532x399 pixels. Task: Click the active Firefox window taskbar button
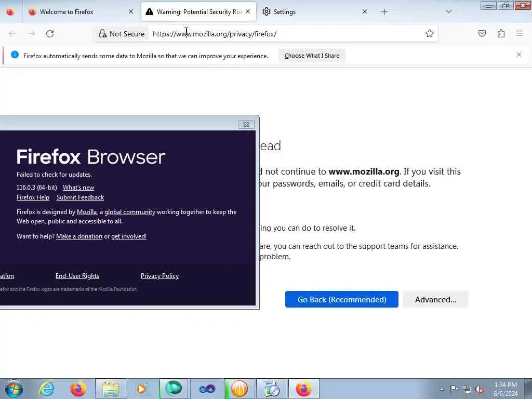pos(303,389)
